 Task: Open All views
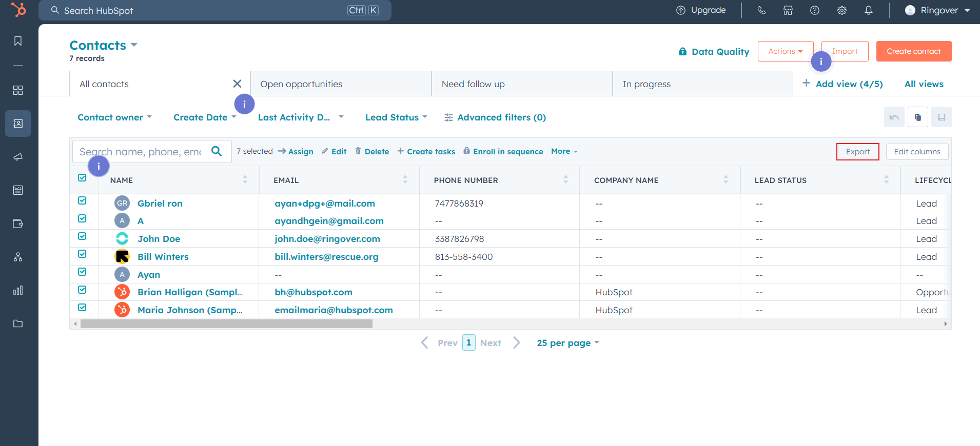(924, 84)
